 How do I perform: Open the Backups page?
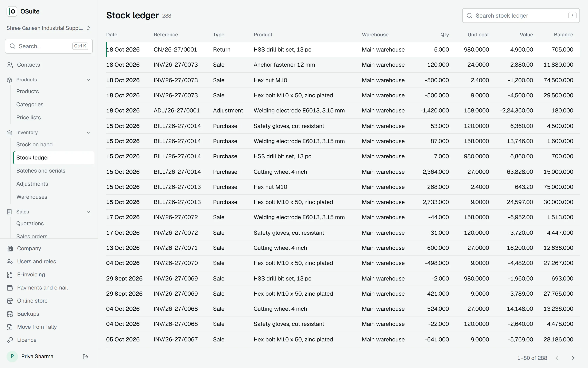pos(49,314)
